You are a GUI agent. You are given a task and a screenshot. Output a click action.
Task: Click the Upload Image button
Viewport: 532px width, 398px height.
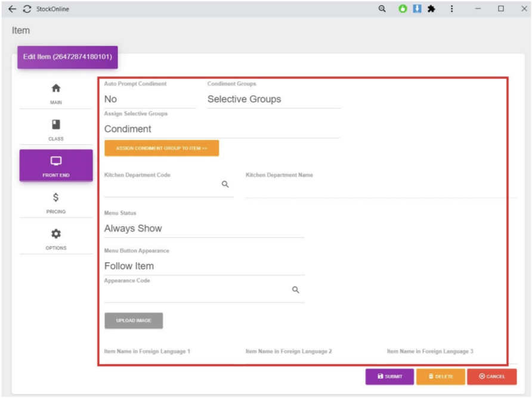[x=134, y=321]
